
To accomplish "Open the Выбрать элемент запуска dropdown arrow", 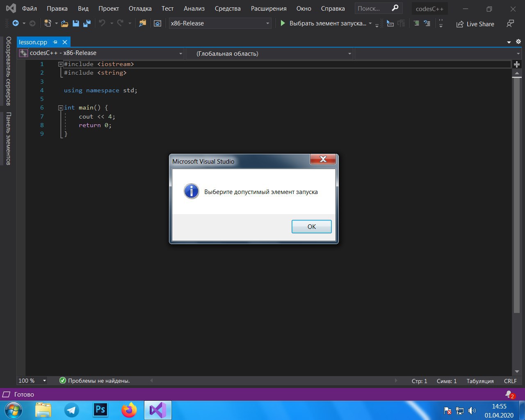I will 370,23.
